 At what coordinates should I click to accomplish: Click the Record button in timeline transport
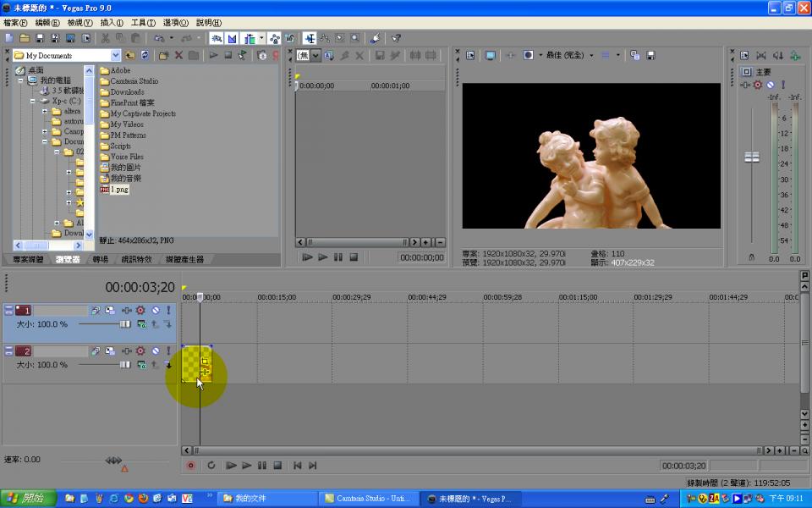pos(190,466)
